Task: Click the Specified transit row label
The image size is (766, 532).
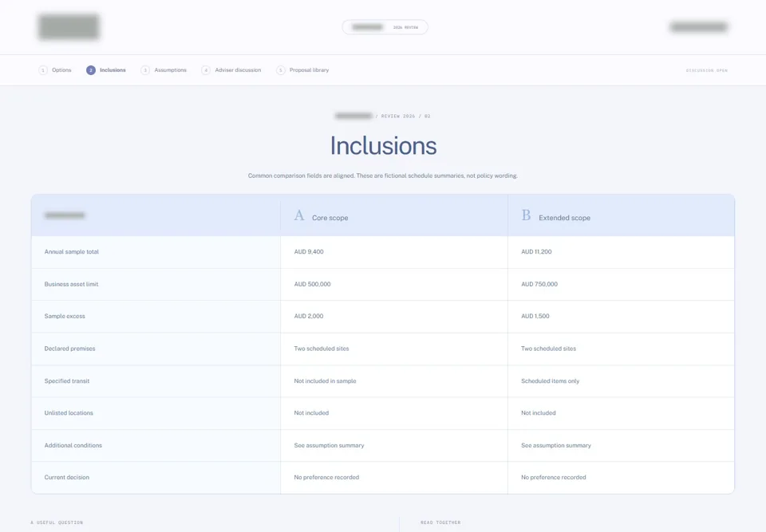Action: 67,380
